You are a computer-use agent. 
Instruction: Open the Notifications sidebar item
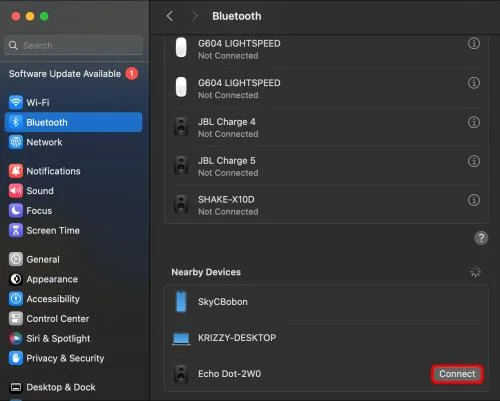(x=73, y=171)
